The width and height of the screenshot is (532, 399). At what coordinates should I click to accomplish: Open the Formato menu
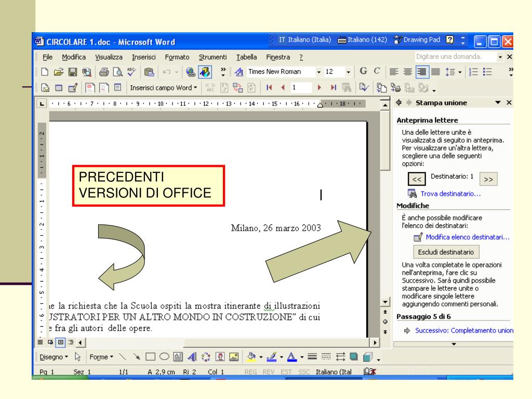pyautogui.click(x=177, y=57)
